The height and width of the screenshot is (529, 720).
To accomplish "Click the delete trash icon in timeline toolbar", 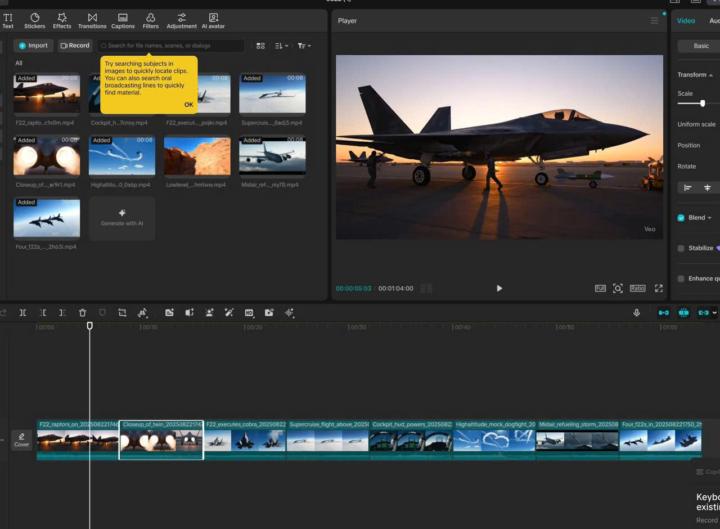I will 82,313.
